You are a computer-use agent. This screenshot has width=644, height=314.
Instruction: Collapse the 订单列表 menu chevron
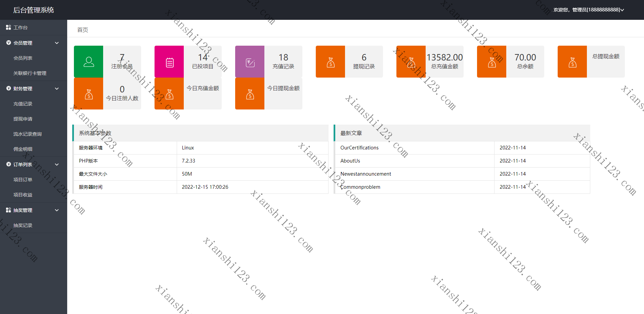pos(57,165)
